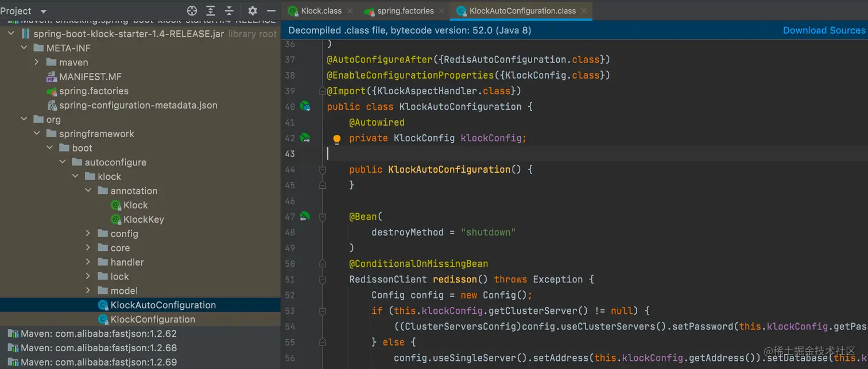Click the META-INF folder icon
The image size is (868, 369).
point(38,48)
